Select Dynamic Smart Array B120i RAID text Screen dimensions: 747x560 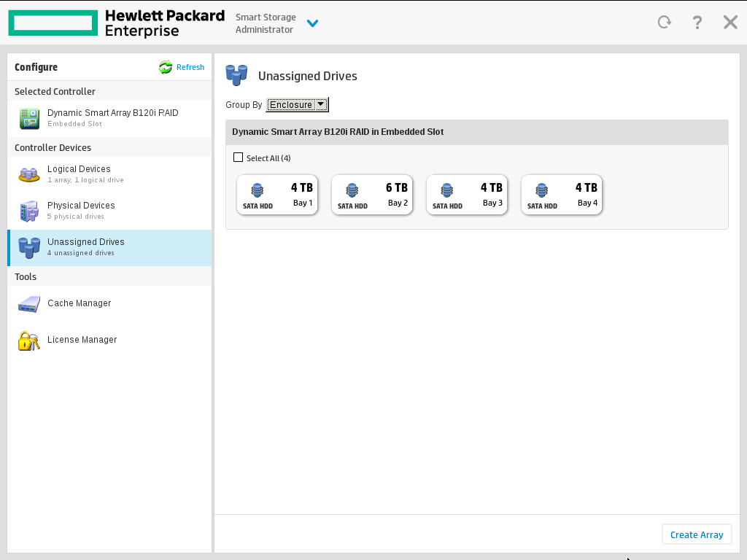click(x=113, y=113)
